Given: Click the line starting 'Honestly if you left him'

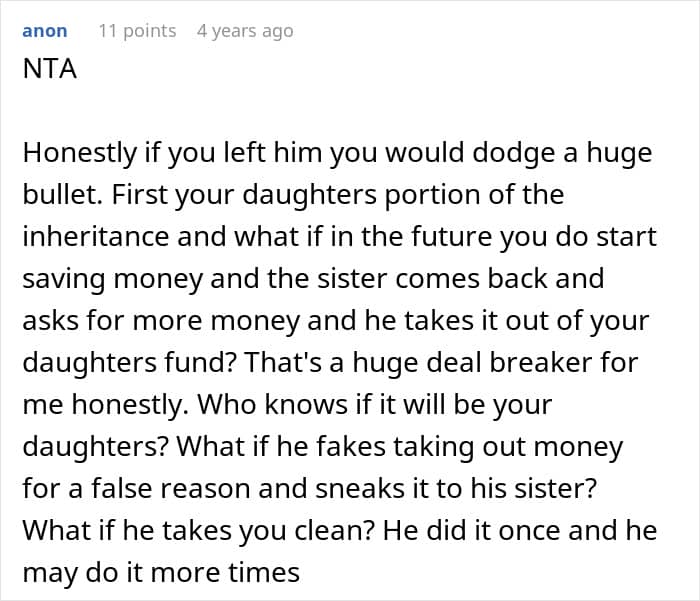Looking at the screenshot, I should [338, 153].
